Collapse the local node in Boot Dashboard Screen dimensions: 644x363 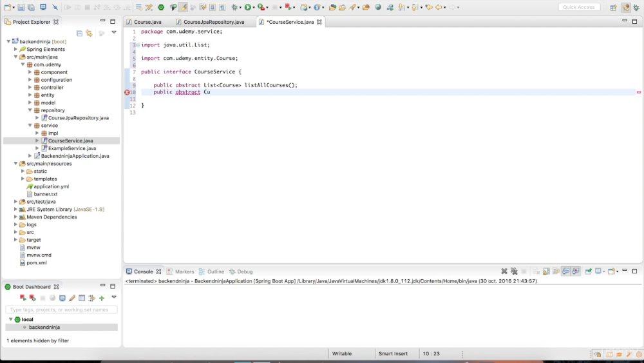coord(11,319)
